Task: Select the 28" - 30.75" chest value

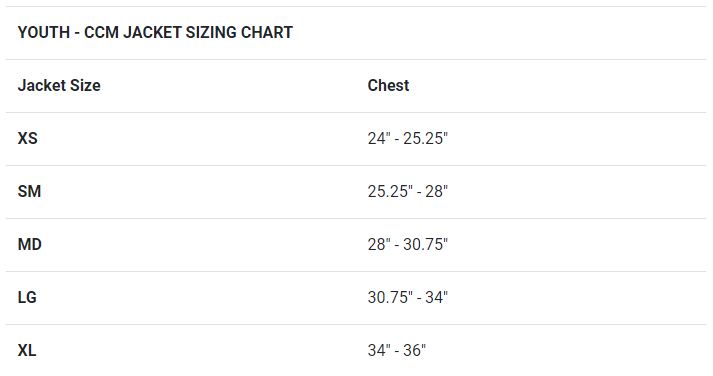Action: (x=407, y=245)
